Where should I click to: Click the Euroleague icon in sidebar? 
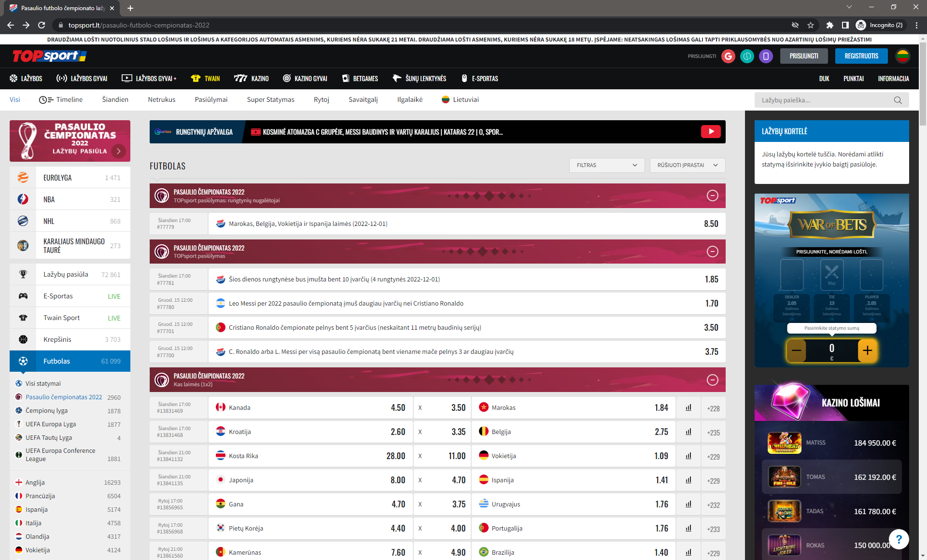(23, 178)
